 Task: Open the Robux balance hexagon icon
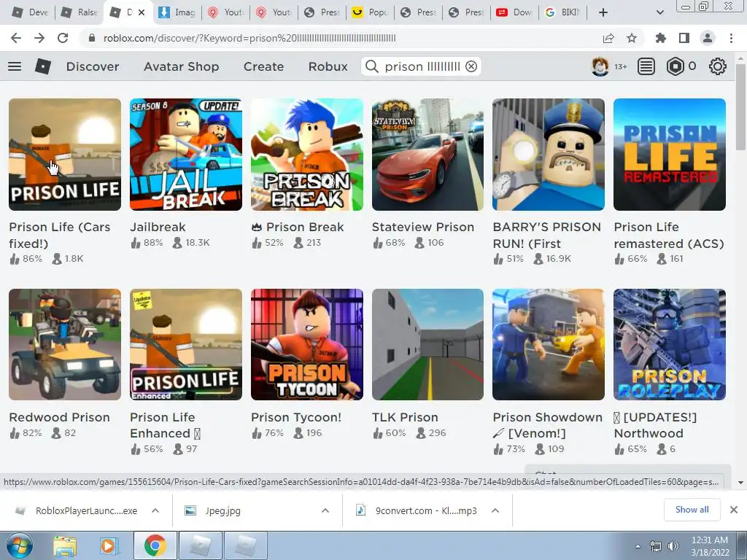point(675,66)
